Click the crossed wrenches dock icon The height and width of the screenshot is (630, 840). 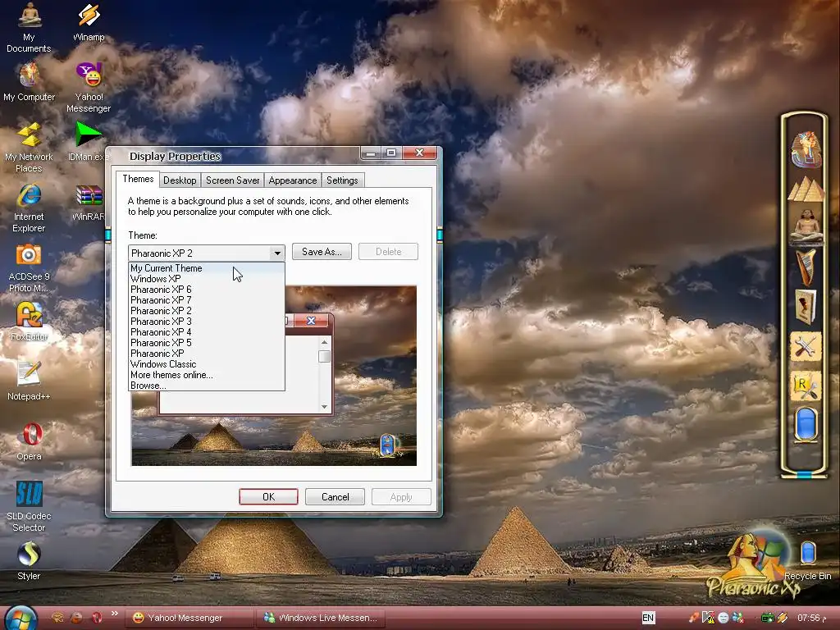coord(806,347)
